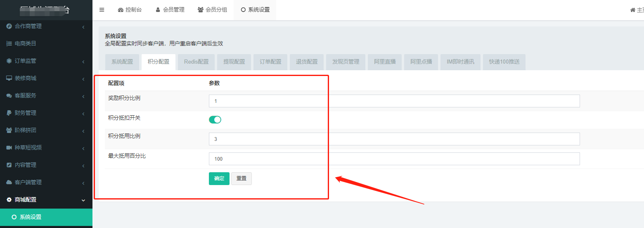Click the 配置项 column header

coord(116,83)
